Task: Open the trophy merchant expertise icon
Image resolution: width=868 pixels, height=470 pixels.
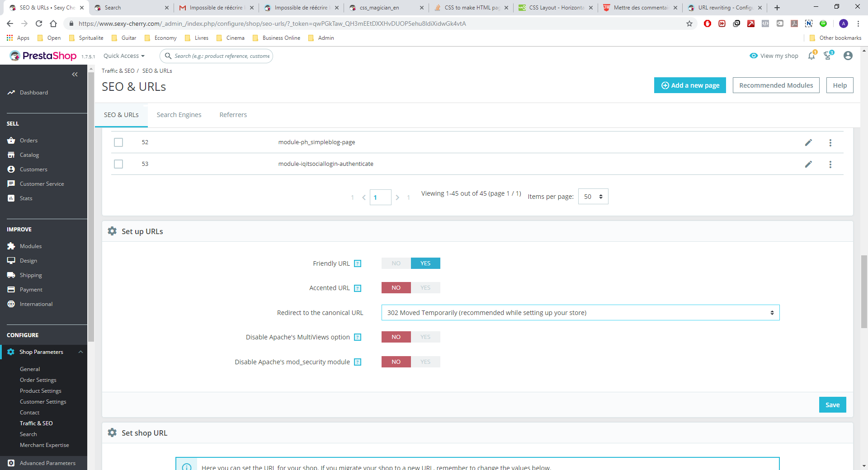Action: pyautogui.click(x=828, y=56)
